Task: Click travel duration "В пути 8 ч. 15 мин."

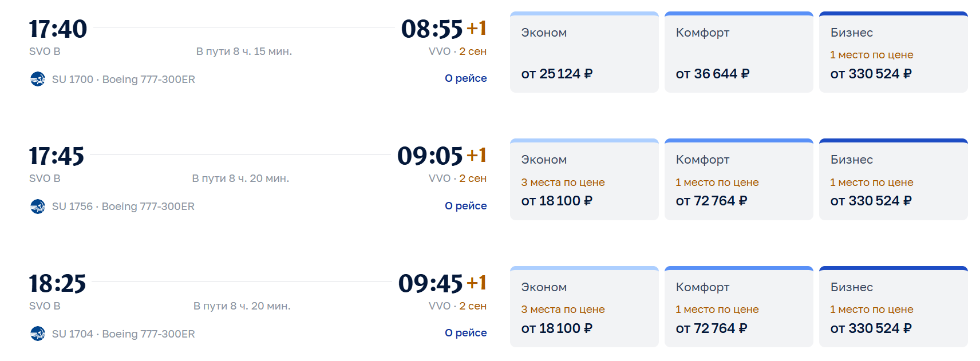Action: [244, 51]
